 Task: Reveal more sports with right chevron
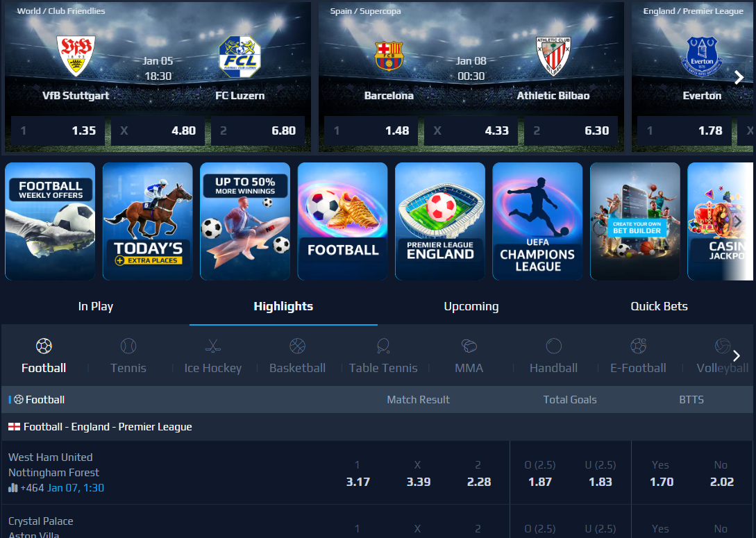(x=737, y=355)
